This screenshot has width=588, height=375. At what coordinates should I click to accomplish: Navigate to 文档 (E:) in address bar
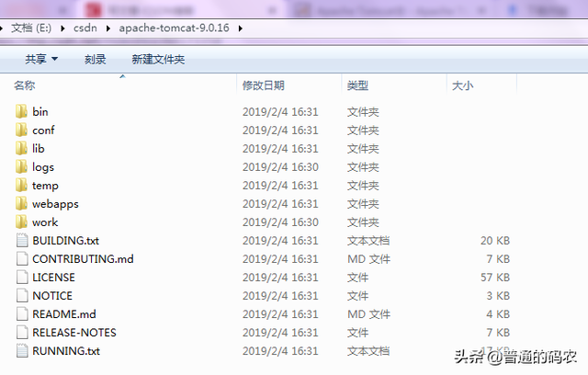coord(31,28)
